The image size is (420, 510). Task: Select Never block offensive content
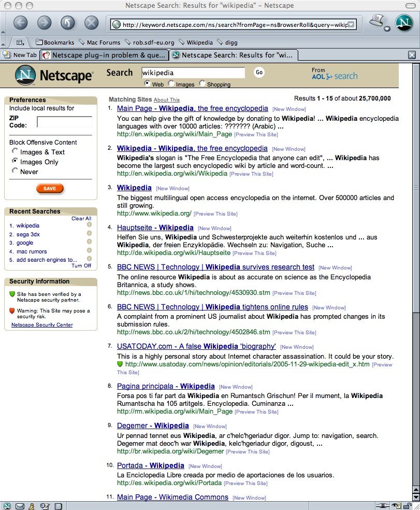coord(15,170)
